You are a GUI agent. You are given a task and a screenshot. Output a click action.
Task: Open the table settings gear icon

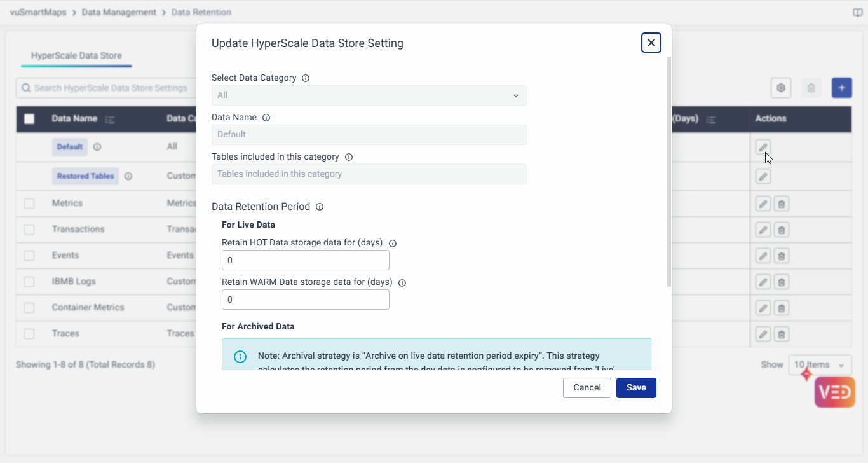click(x=781, y=88)
